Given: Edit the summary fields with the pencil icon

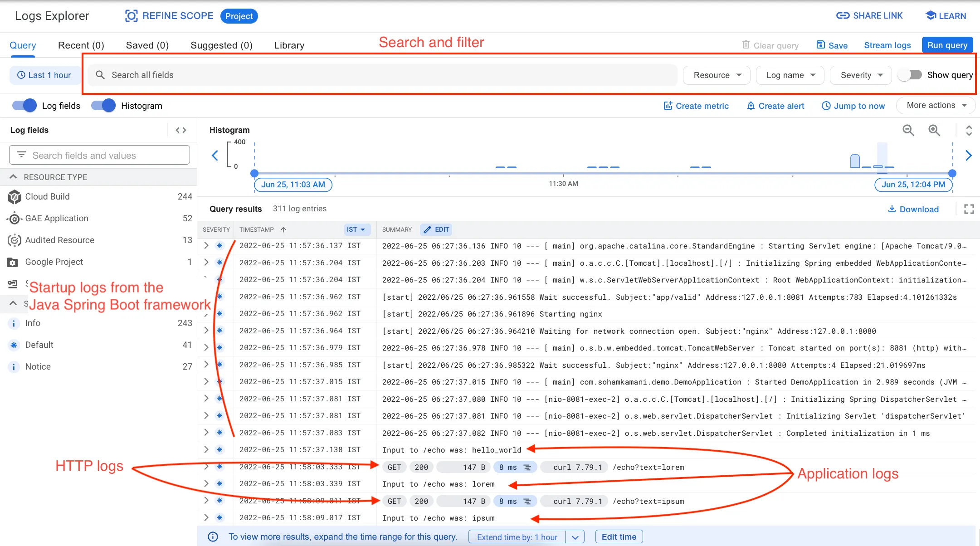Looking at the screenshot, I should [436, 229].
